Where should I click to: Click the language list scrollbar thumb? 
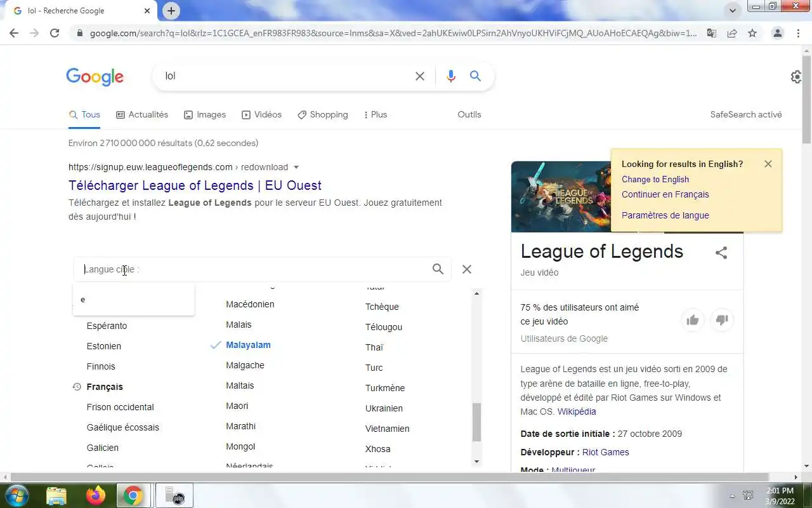pos(477,422)
